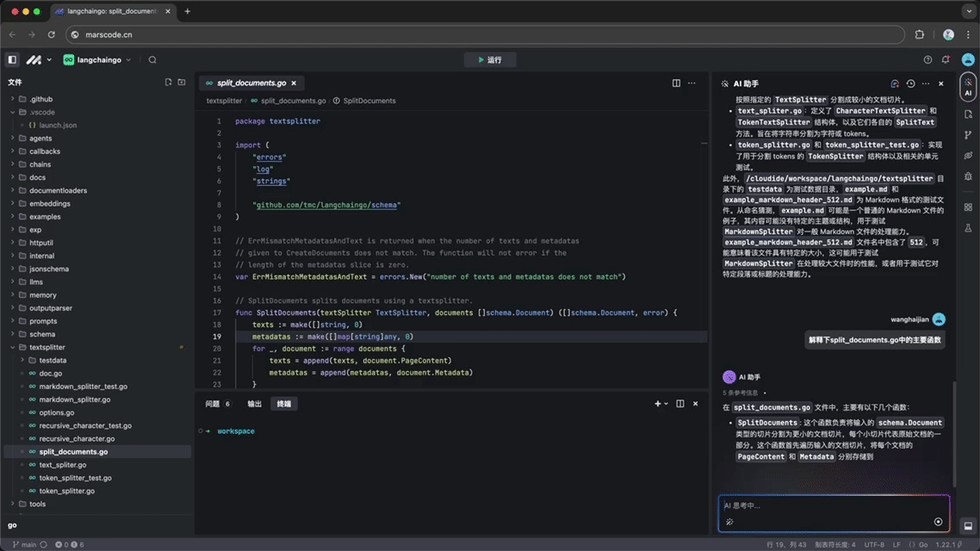Toggle the left sidebar panel icon
The height and width of the screenshot is (551, 980).
click(12, 60)
